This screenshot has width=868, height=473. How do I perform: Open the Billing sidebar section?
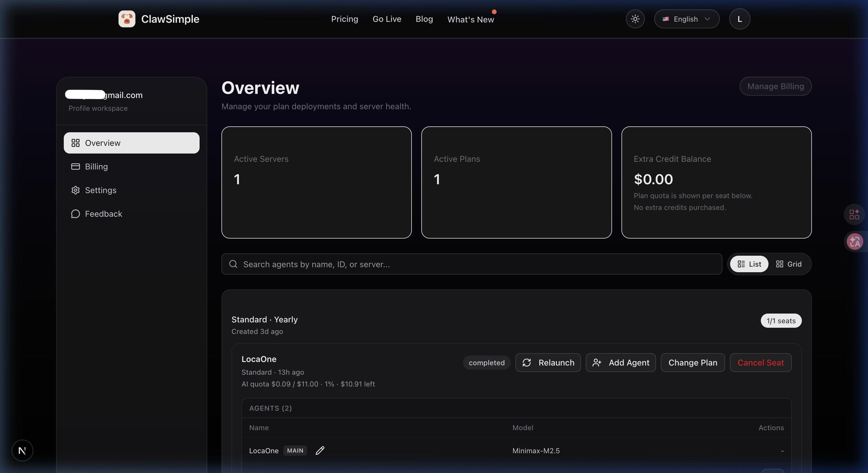96,167
